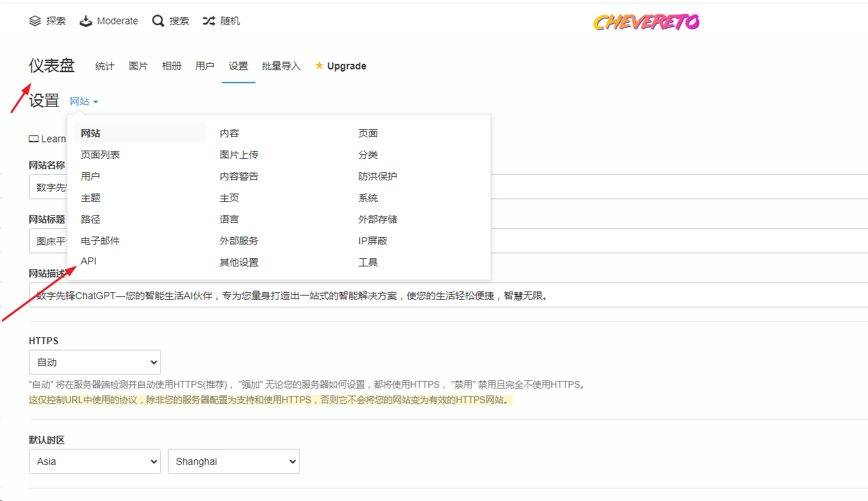The image size is (868, 501).
Task: Select API from settings menu
Action: [89, 261]
